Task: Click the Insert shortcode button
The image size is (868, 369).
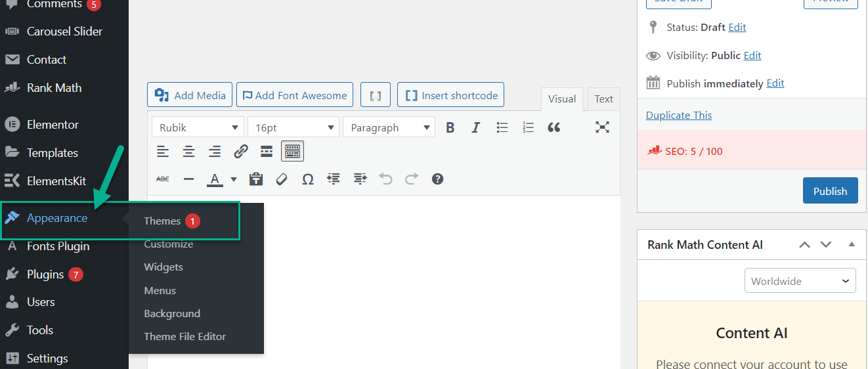Action: [x=451, y=95]
